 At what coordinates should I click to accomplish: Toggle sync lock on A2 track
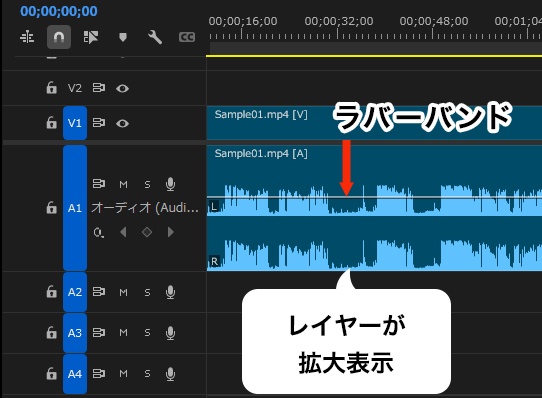pyautogui.click(x=99, y=292)
